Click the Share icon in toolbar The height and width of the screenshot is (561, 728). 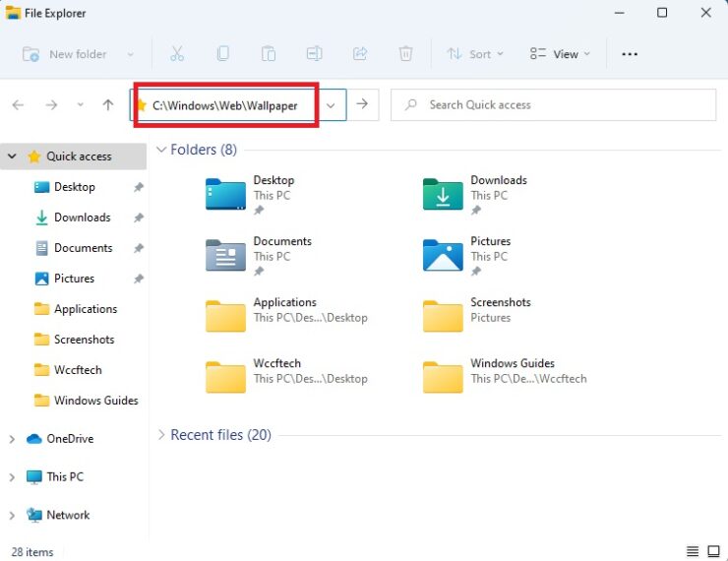[x=360, y=54]
